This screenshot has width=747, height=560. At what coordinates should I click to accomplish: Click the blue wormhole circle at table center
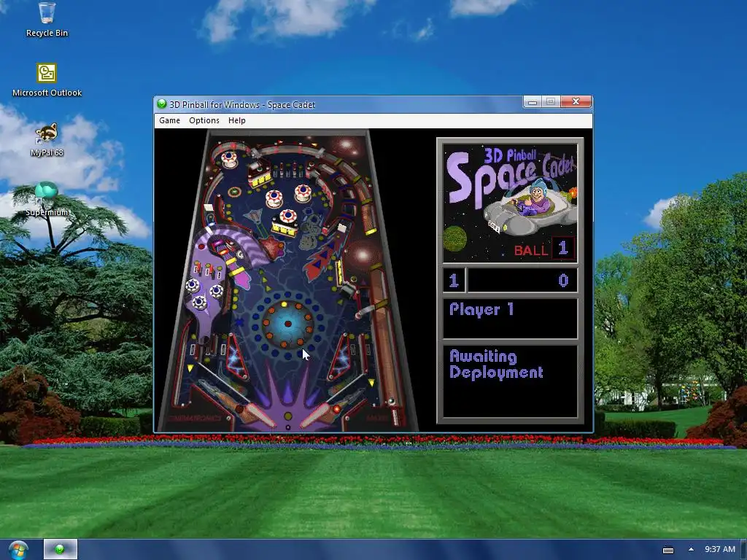pyautogui.click(x=287, y=323)
